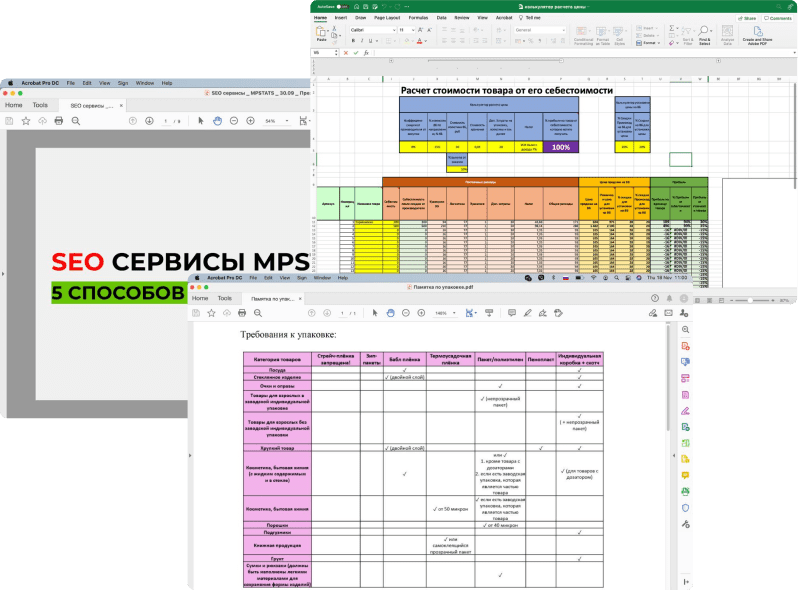The height and width of the screenshot is (590, 798).
Task: Click zoom in plus icon in the SEO PDF
Action: pos(250,121)
